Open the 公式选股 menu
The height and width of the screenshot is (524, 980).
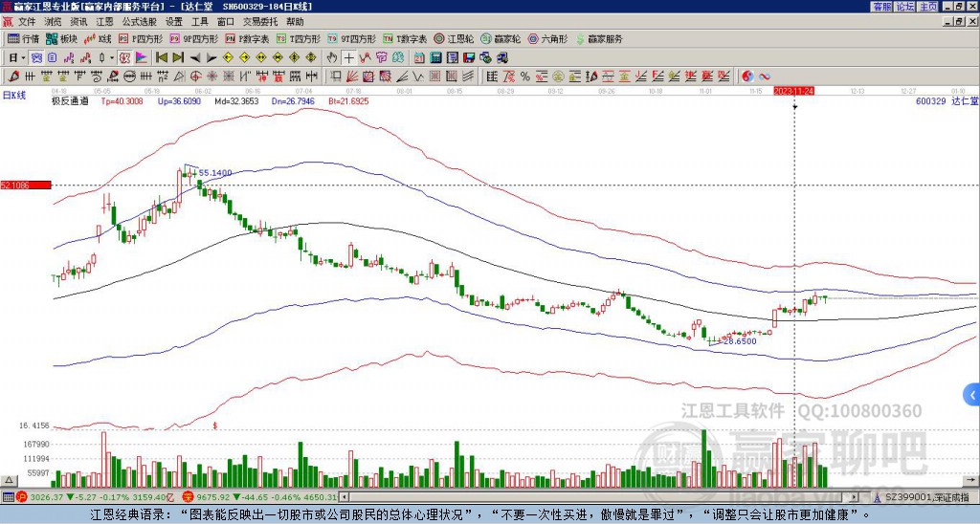pyautogui.click(x=140, y=22)
